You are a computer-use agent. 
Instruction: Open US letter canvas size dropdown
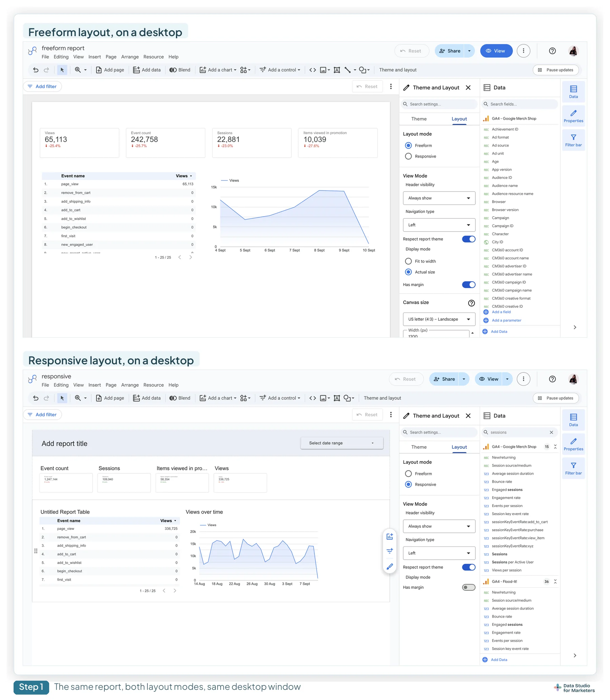coord(439,319)
